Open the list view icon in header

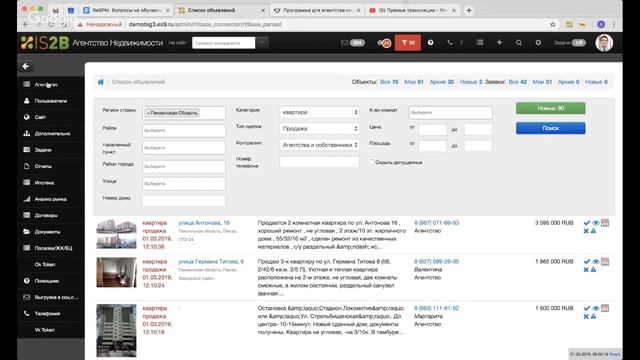pos(480,42)
